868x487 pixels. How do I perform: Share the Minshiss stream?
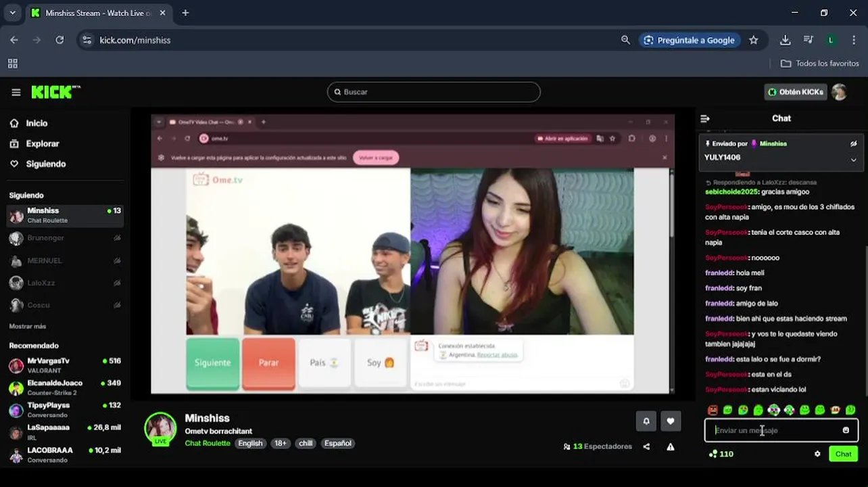[x=646, y=446]
